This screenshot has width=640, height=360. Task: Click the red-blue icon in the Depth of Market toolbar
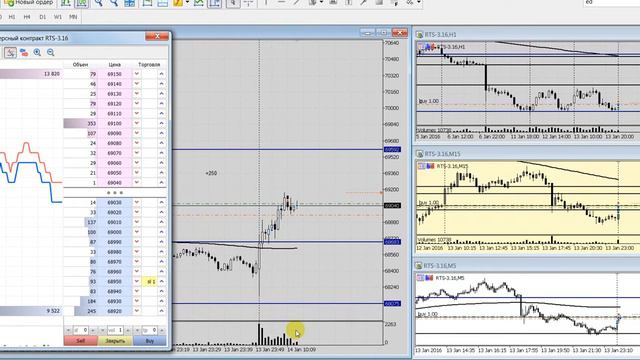click(x=24, y=52)
